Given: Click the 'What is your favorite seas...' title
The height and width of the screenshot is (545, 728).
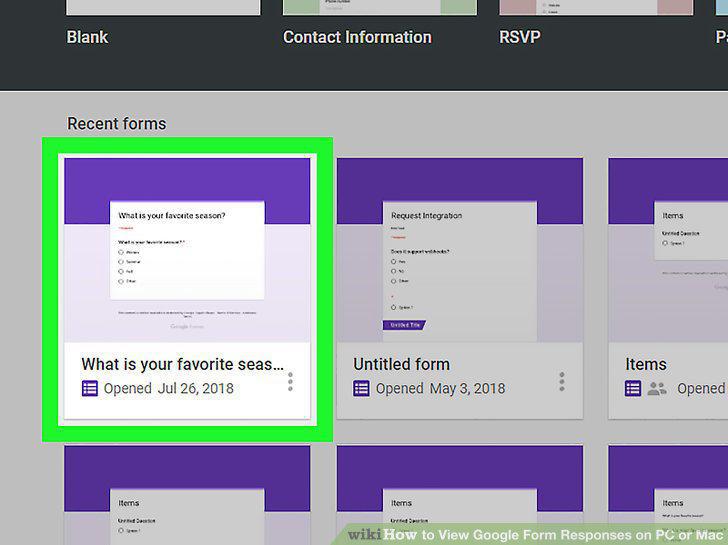Looking at the screenshot, I should [x=182, y=364].
